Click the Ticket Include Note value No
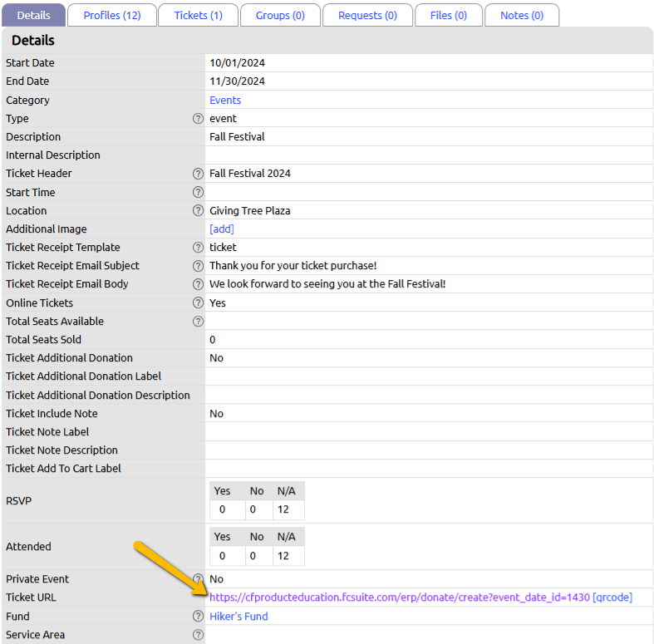This screenshot has width=654, height=644. 216,414
